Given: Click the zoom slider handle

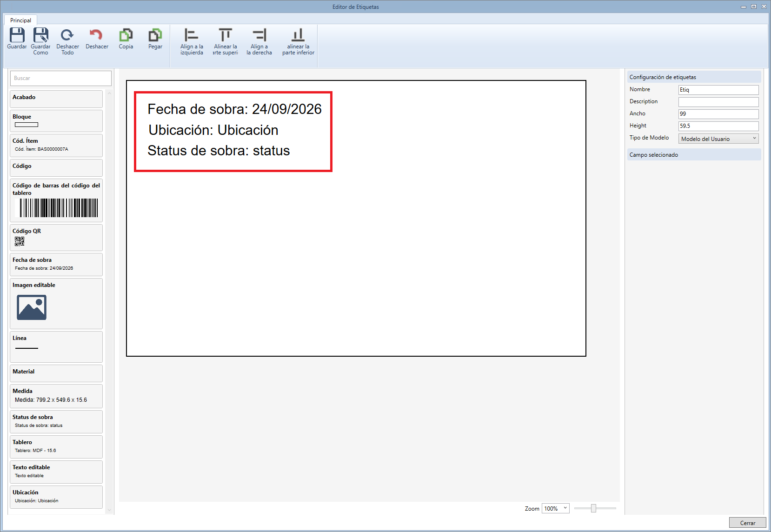Looking at the screenshot, I should tap(593, 508).
